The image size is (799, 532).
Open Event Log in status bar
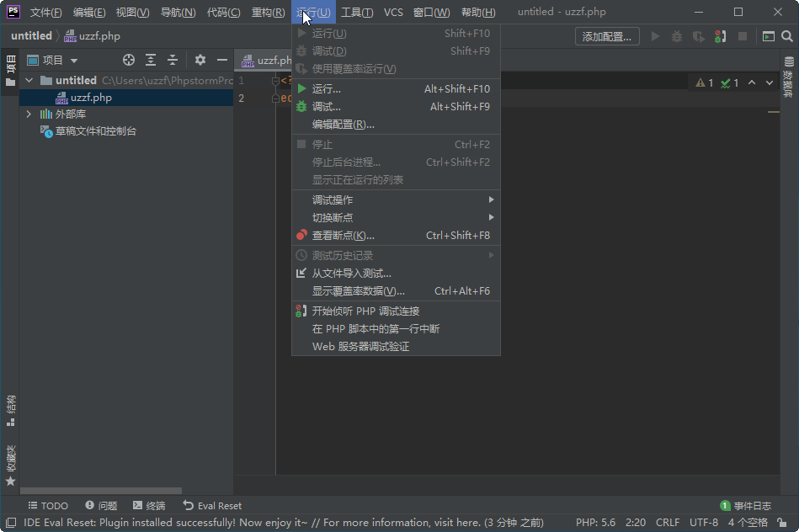(745, 506)
